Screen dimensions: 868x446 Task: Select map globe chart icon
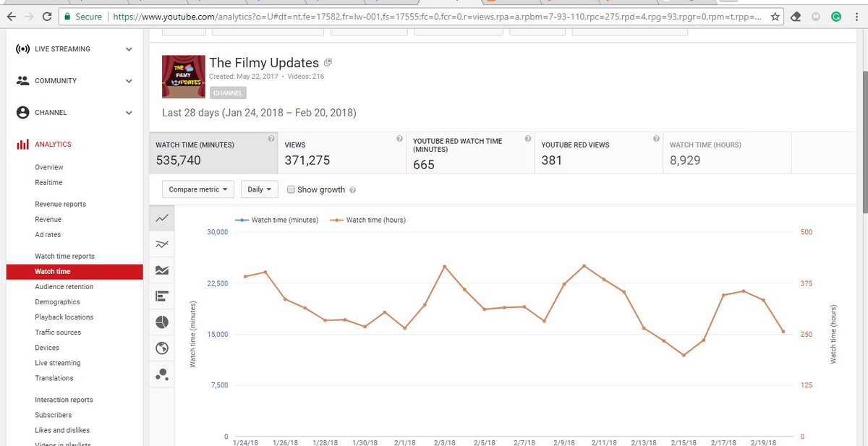[x=162, y=348]
